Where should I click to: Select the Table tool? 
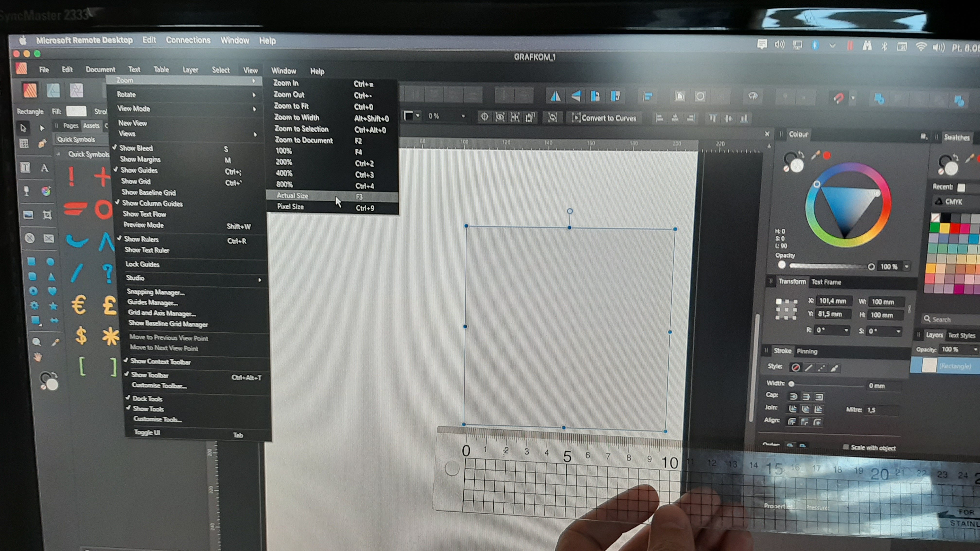tap(24, 144)
